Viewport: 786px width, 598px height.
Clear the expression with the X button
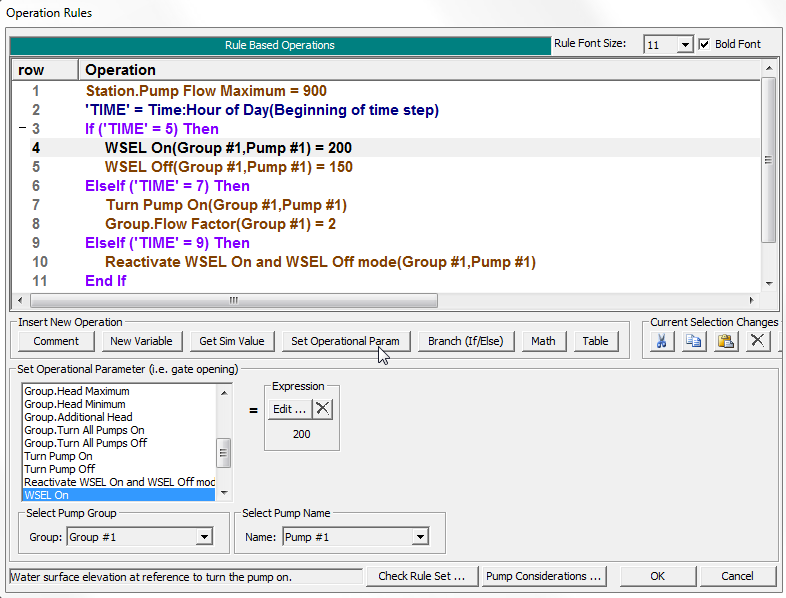point(323,409)
